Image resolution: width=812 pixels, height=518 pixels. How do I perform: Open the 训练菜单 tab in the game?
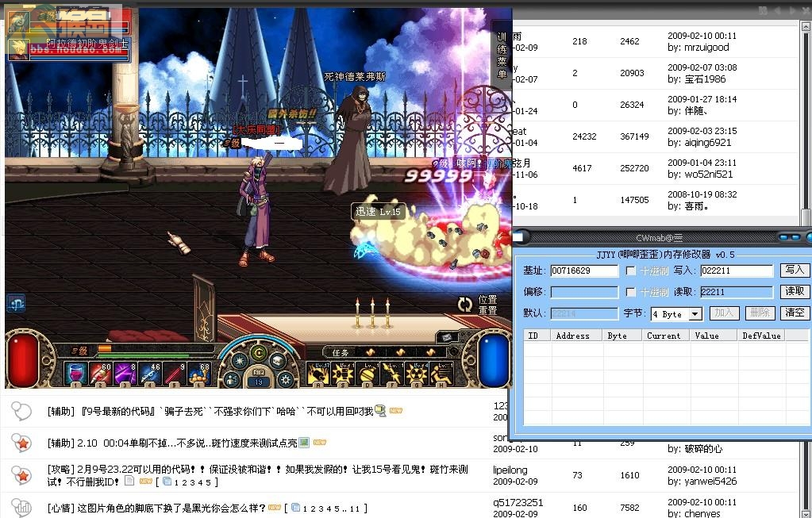tap(502, 56)
